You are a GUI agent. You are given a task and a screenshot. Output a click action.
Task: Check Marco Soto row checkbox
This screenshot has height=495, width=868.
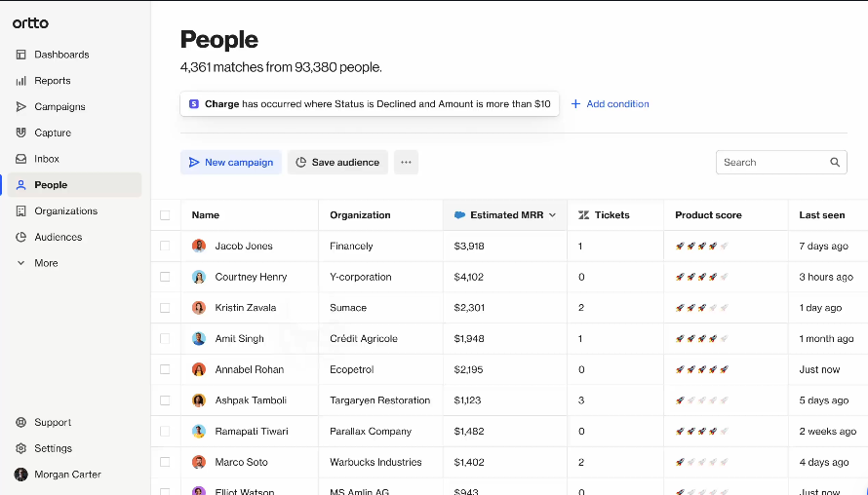[x=165, y=462]
